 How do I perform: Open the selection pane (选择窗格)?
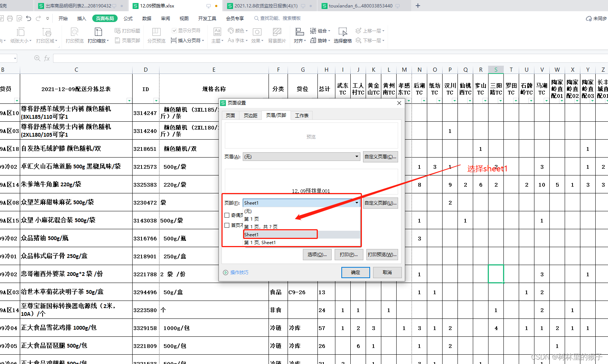click(x=343, y=36)
